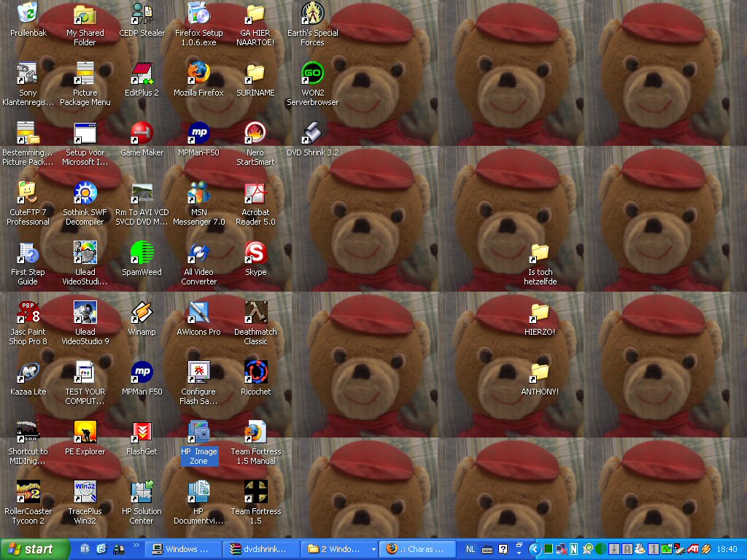747x560 pixels.
Task: Switch to Windows taskbar window button
Action: tap(183, 549)
